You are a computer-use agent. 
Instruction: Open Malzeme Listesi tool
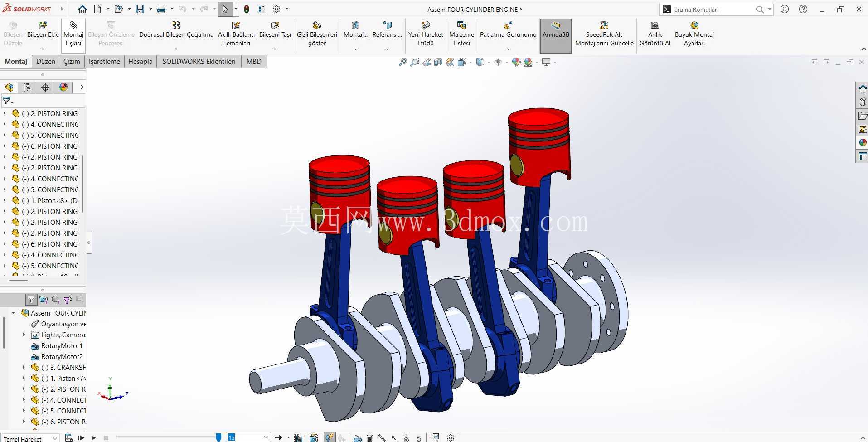pos(461,34)
